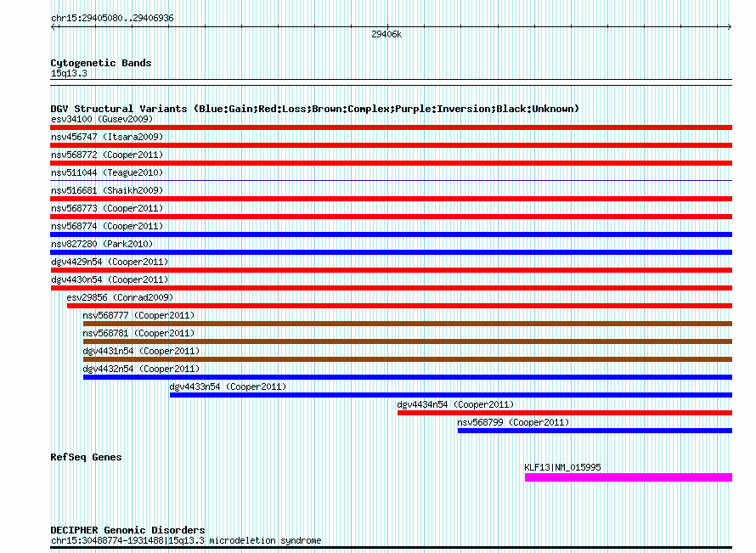Select the red dgv4434n54 loss bar
The height and width of the screenshot is (553, 756).
coord(565,413)
